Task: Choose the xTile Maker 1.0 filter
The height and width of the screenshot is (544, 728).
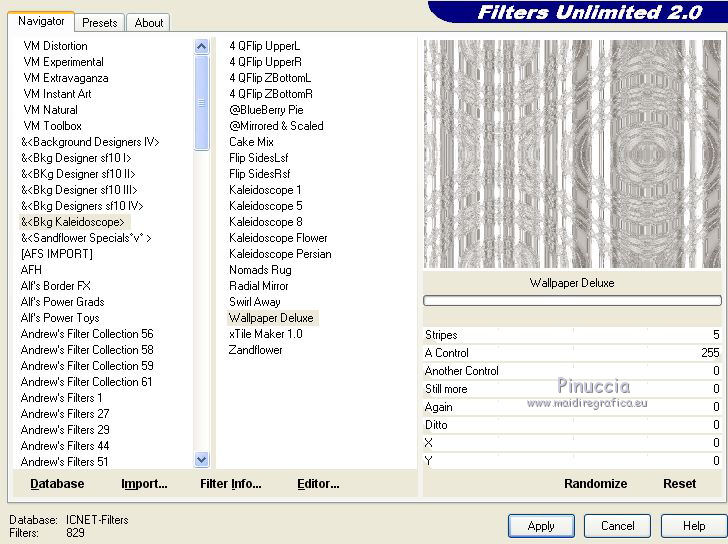Action: coord(266,334)
